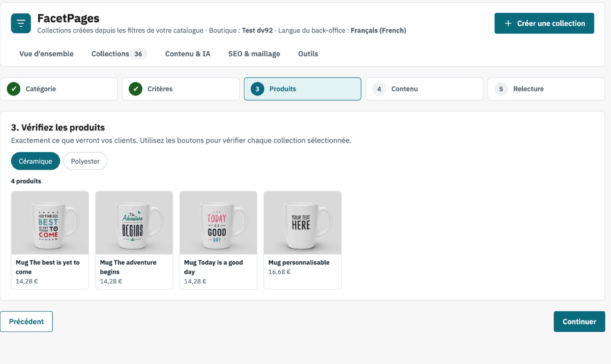This screenshot has height=364, width=611.
Task: Click the Précédent button
Action: (x=26, y=322)
